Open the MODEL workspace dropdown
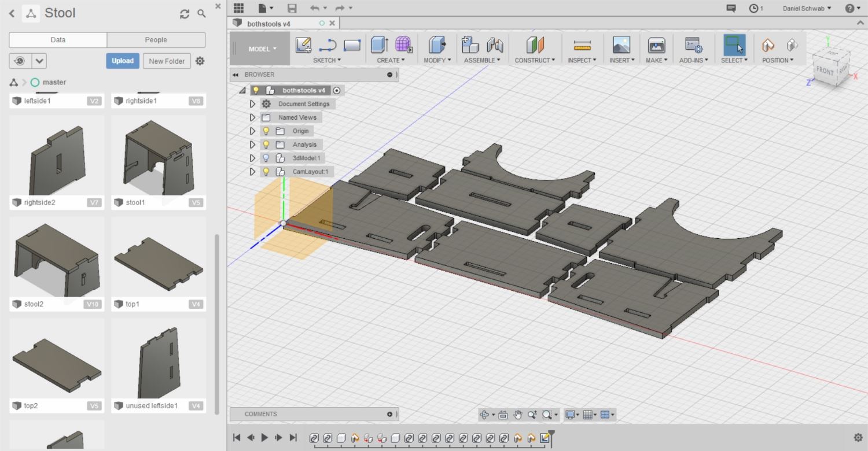This screenshot has height=451, width=868. tap(262, 49)
